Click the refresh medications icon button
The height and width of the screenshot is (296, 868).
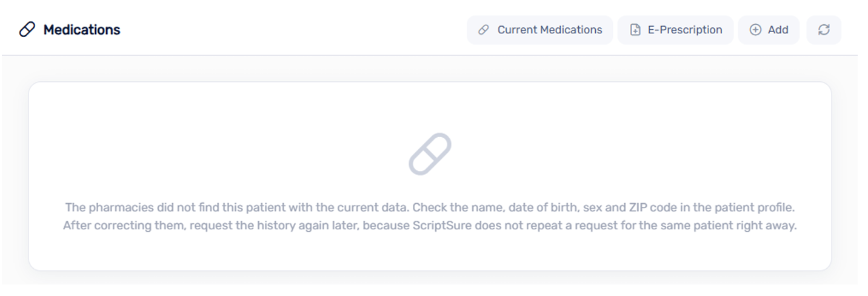[823, 30]
